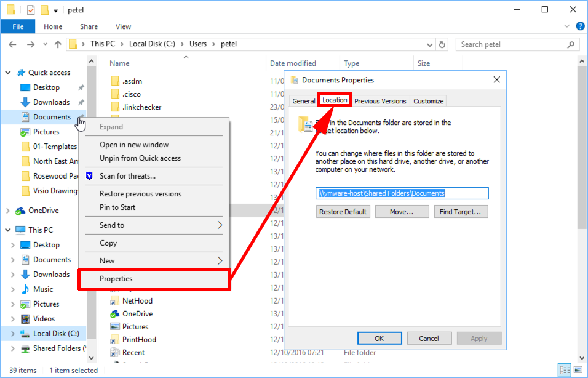The width and height of the screenshot is (588, 378).
Task: Click the Scan for threats shield icon
Action: [90, 175]
